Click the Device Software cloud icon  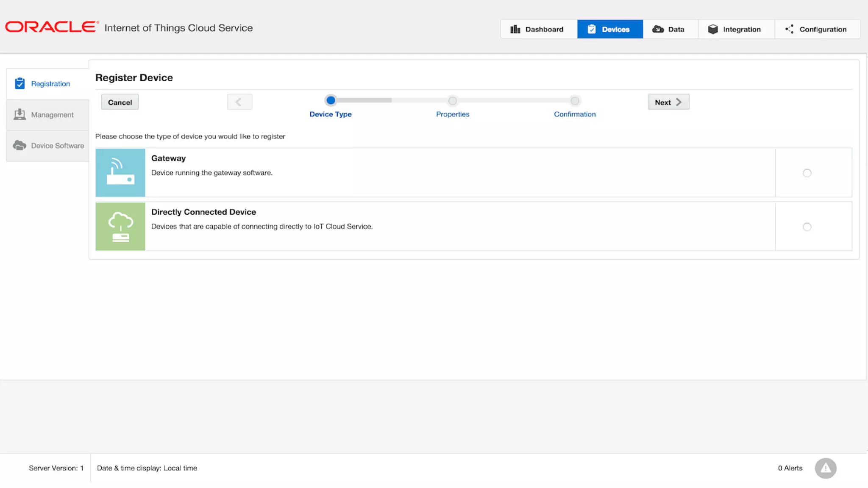(19, 145)
